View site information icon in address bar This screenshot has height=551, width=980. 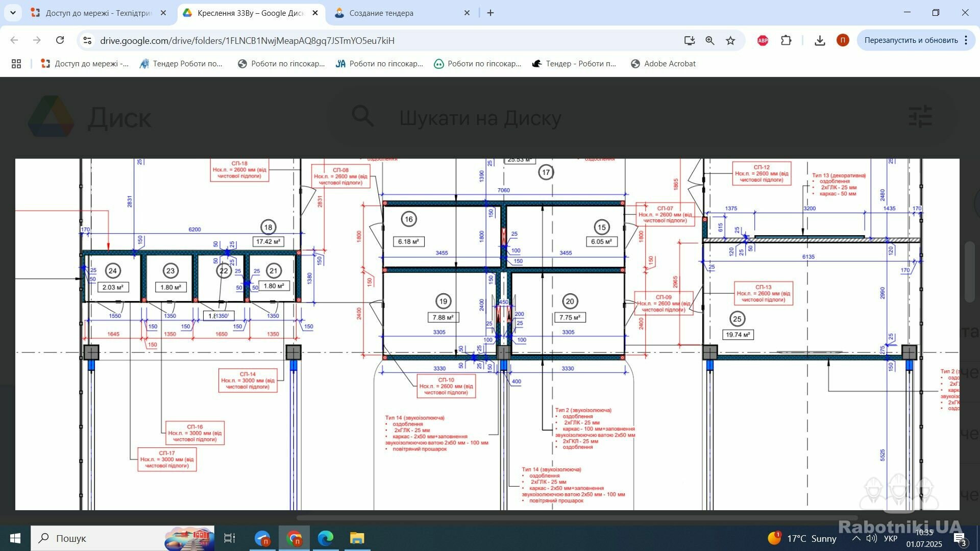coord(87,40)
